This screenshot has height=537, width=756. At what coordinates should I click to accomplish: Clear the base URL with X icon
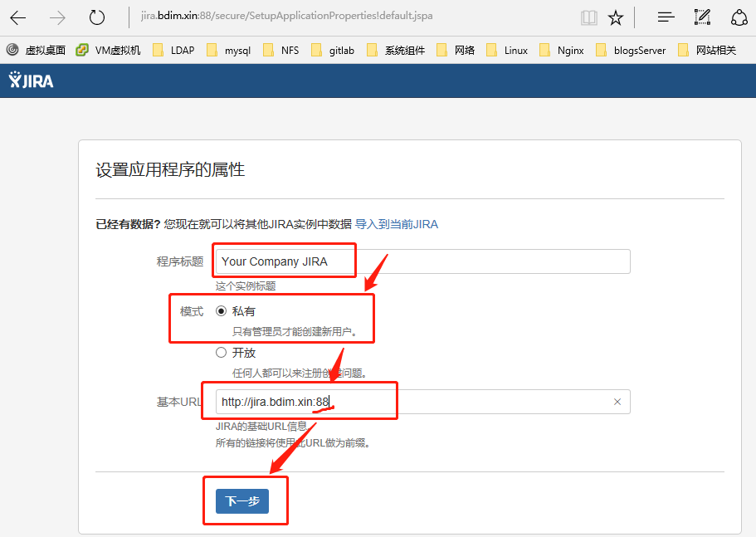point(617,402)
